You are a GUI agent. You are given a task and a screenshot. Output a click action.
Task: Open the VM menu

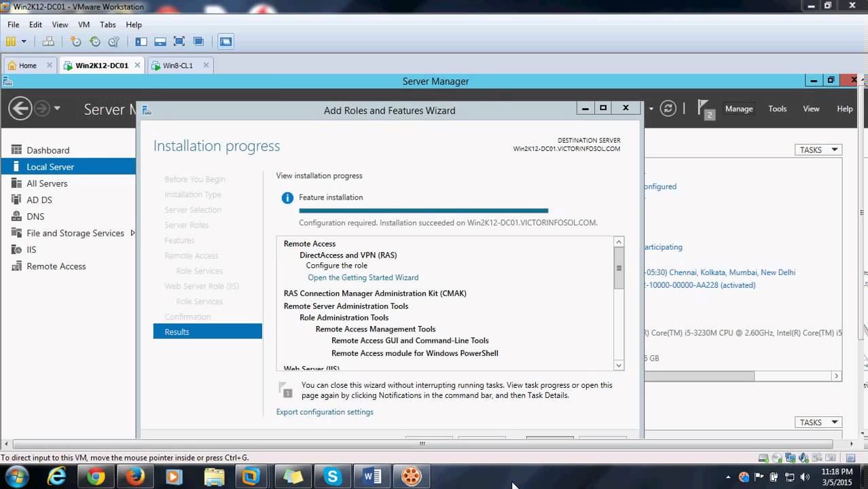point(84,24)
